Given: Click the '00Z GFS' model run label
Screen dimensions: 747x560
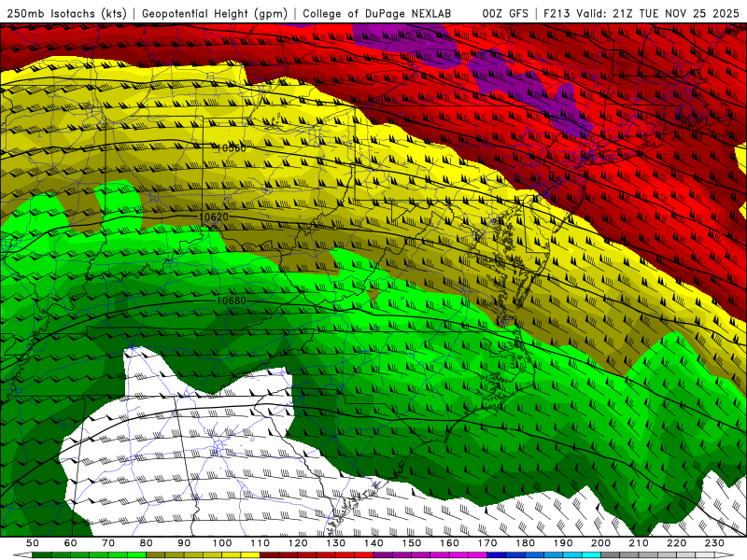Looking at the screenshot, I should [505, 14].
